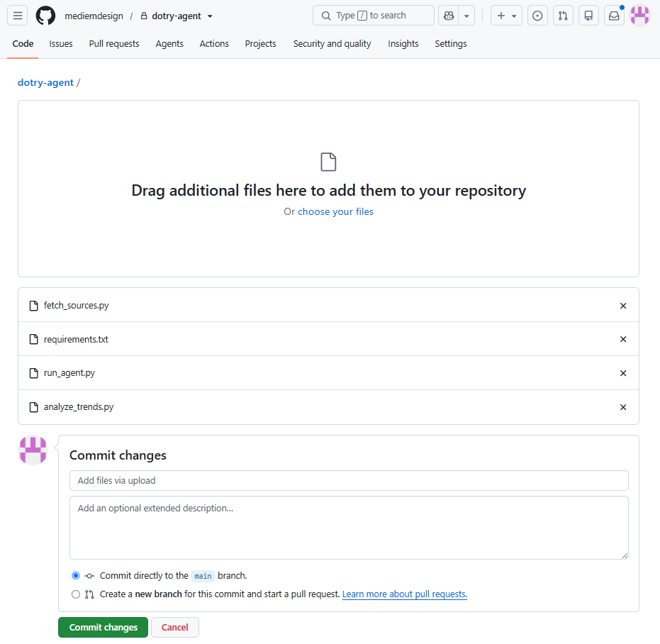This screenshot has height=644, width=660.
Task: Open Copilot chat icon
Action: click(449, 16)
